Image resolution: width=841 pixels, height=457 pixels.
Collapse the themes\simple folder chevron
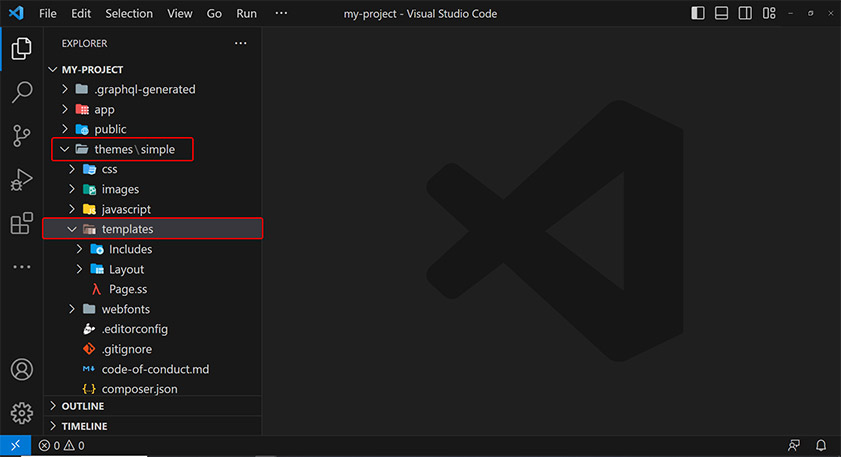[64, 149]
